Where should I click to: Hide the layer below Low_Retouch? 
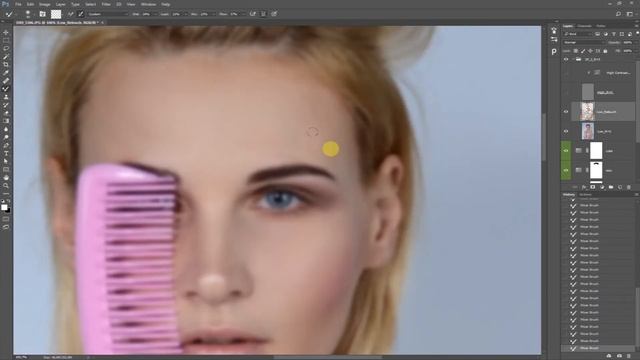coord(566,131)
